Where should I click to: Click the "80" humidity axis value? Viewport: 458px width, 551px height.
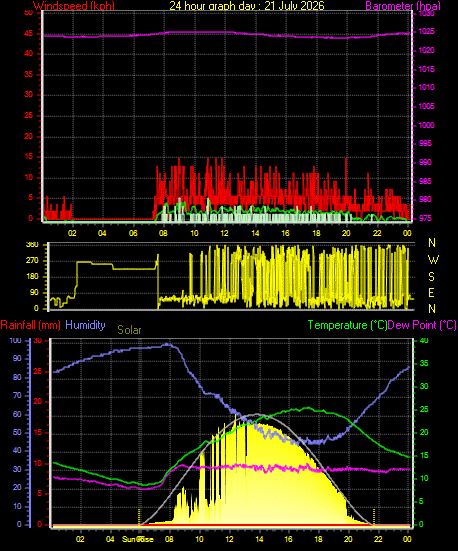[x=17, y=377]
